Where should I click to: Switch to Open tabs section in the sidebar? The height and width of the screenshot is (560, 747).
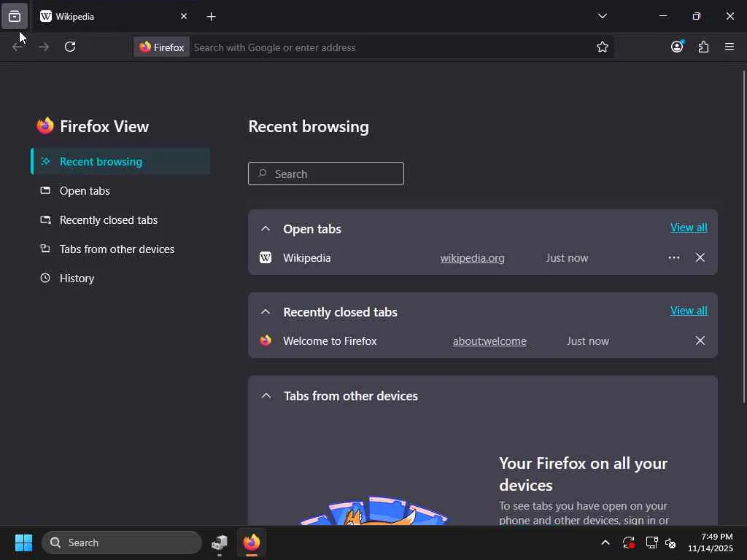120,190
